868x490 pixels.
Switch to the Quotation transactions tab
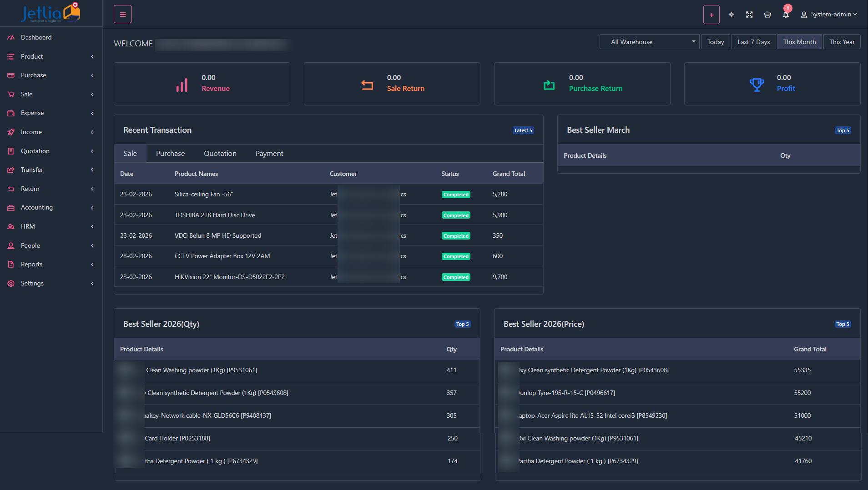tap(220, 154)
